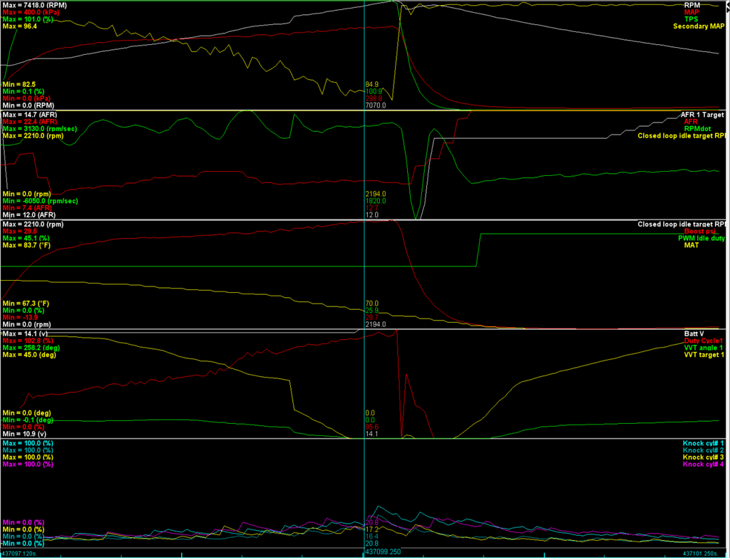Viewport: 730px width, 560px height.
Task: Click the Secondary MAP legend label
Action: [x=699, y=26]
